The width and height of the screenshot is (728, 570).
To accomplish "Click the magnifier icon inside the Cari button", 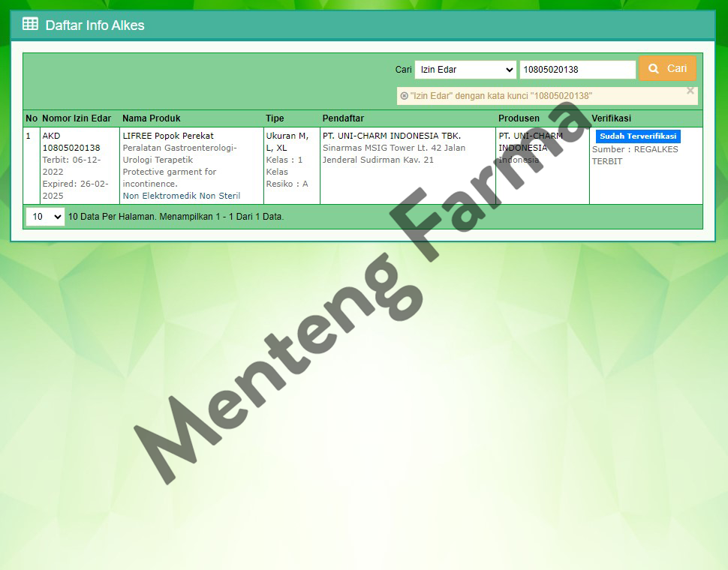I will [x=654, y=68].
